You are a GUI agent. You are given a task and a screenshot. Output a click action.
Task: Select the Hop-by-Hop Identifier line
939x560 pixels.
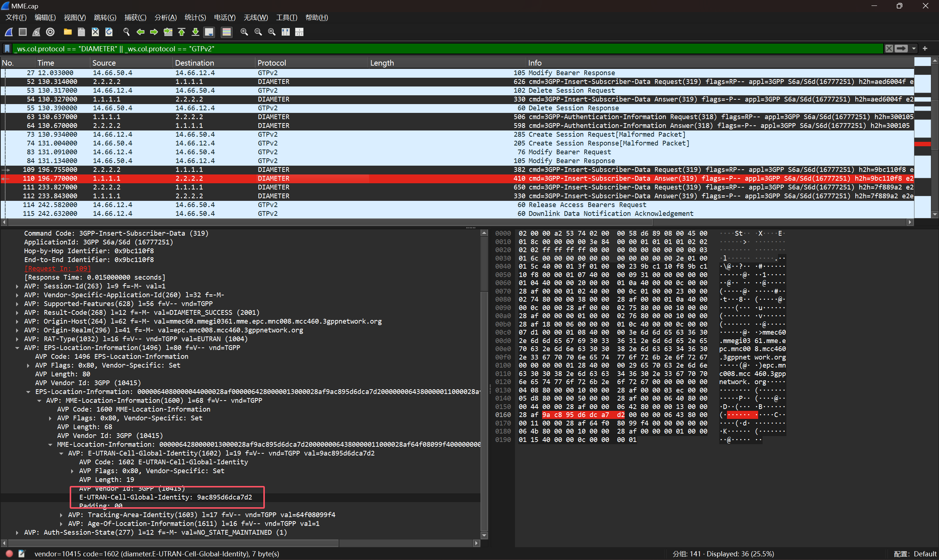(89, 251)
